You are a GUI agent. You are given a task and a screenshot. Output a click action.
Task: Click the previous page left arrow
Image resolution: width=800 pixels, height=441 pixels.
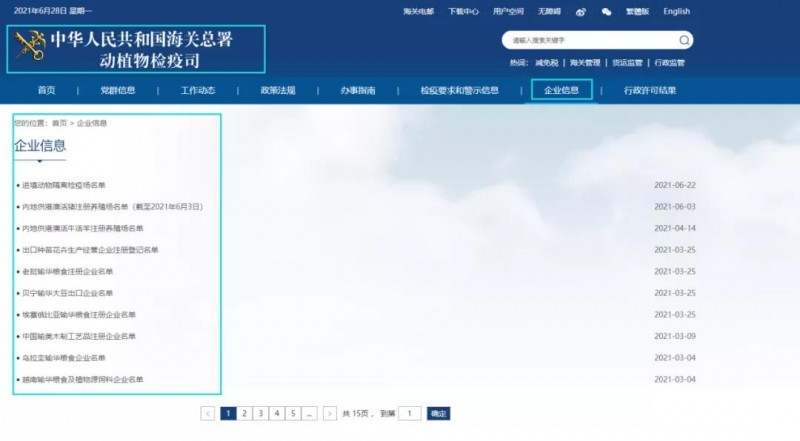208,413
